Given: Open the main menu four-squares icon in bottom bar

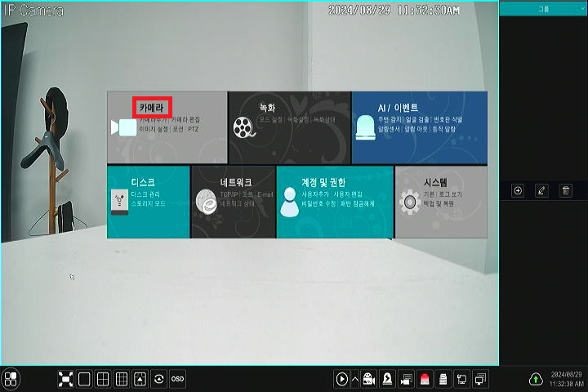Looking at the screenshot, I should click(11, 379).
